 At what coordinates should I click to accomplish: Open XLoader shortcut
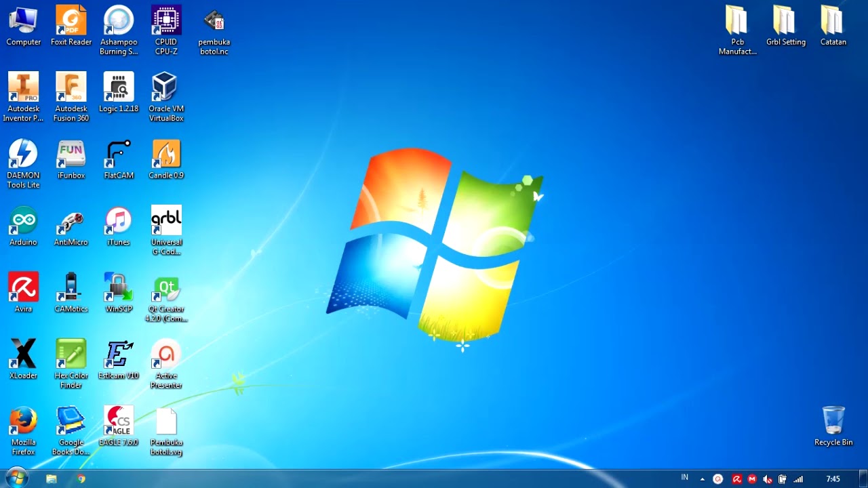coord(23,359)
